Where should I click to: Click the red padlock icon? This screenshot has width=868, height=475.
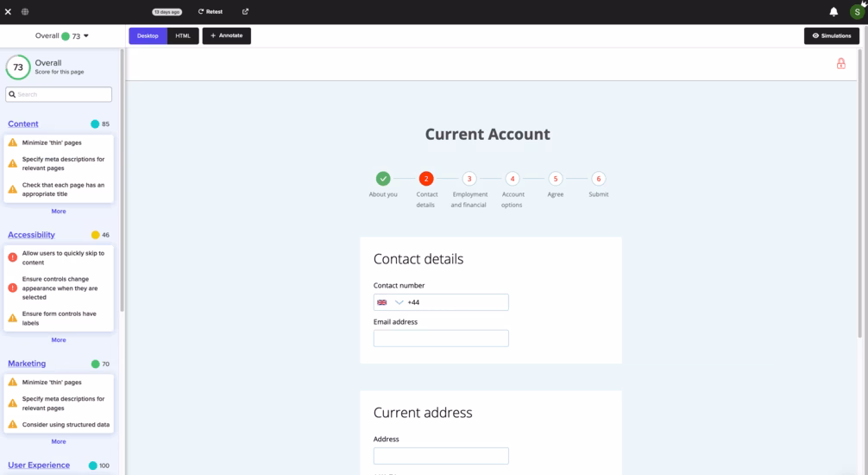coord(840,63)
